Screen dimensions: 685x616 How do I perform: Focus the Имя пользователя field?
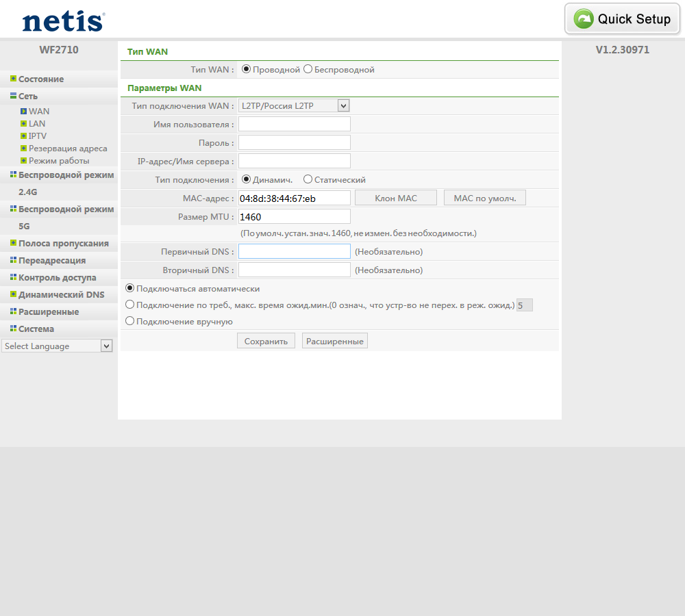click(x=295, y=124)
